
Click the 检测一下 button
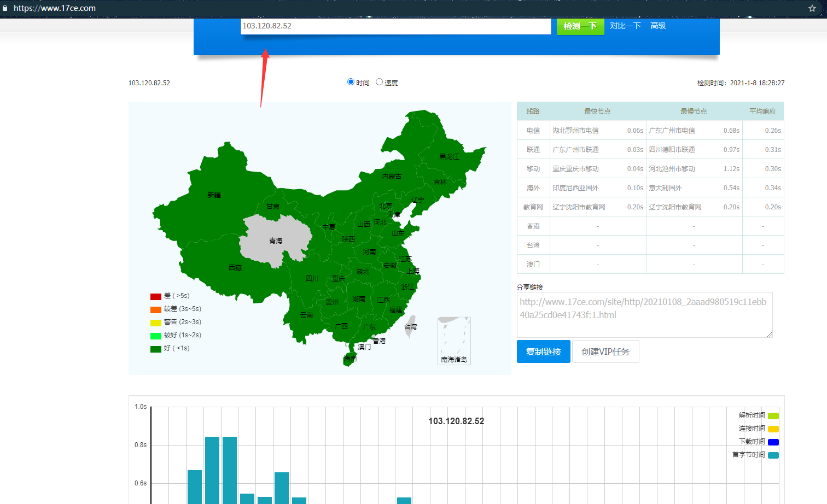click(580, 26)
